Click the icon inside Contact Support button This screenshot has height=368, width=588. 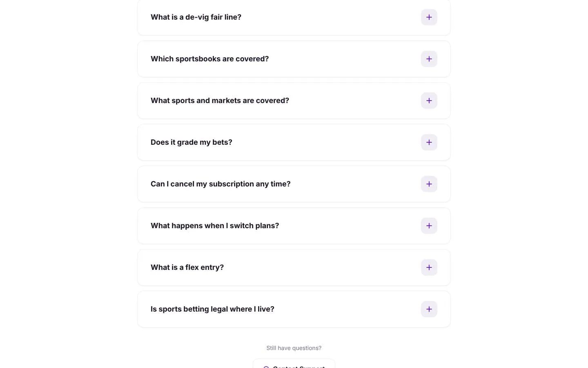point(266,367)
